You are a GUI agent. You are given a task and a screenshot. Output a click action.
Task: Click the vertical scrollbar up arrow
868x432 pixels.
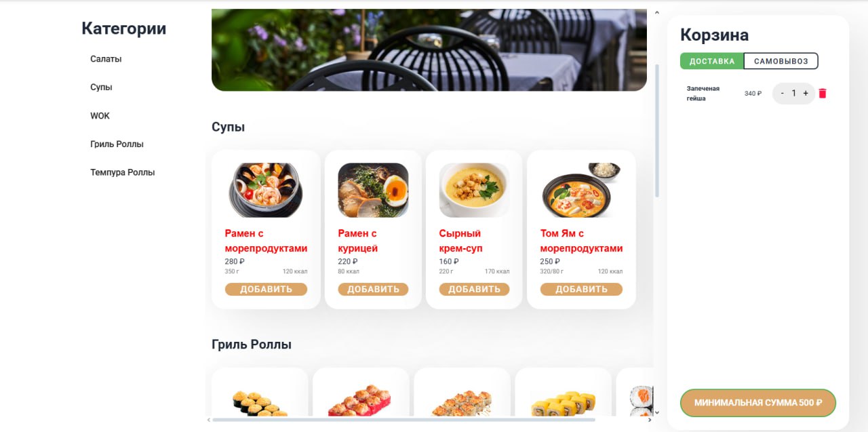(x=656, y=12)
